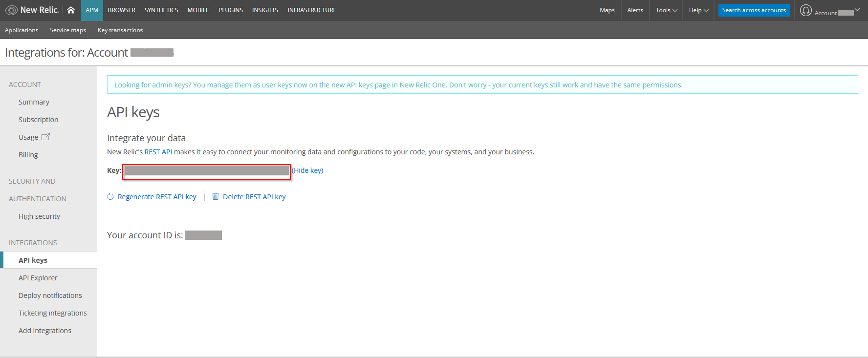
Task: Click the trash can delete icon
Action: 216,196
